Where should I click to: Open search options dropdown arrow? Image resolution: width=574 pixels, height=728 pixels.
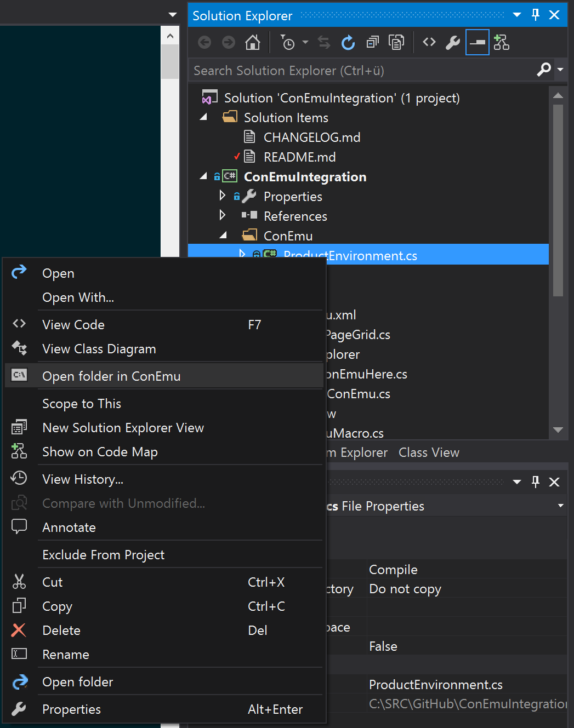click(x=560, y=70)
